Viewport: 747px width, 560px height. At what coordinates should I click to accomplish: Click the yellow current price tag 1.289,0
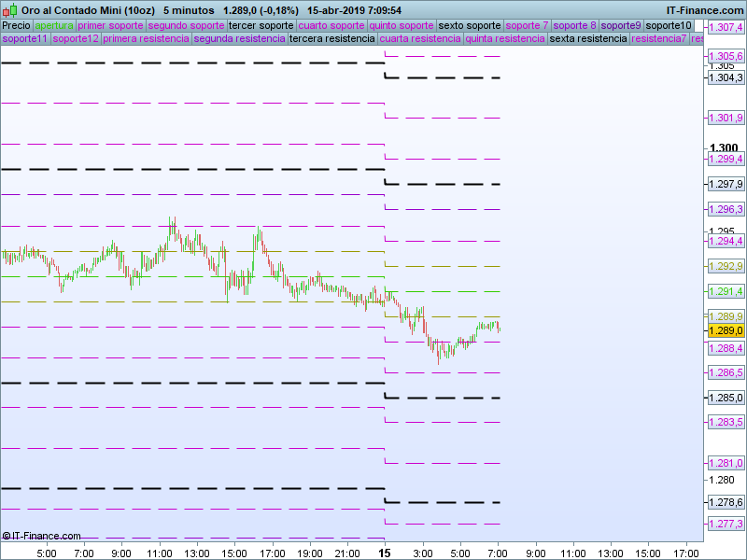[726, 331]
